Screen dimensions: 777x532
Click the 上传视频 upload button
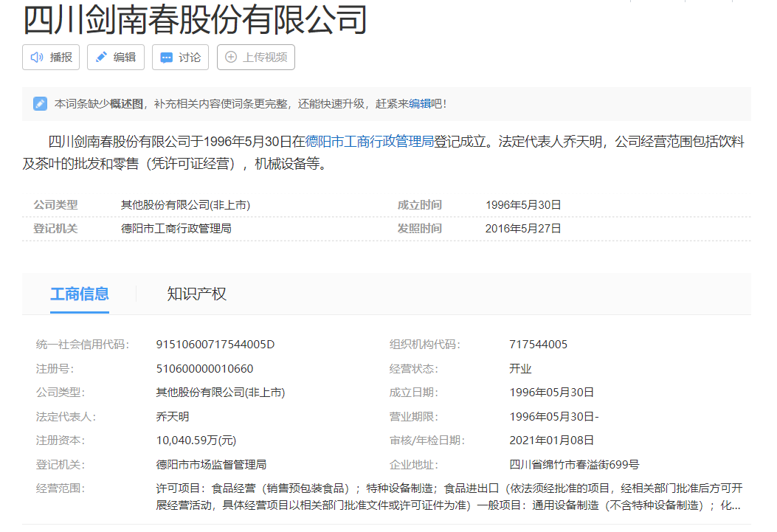256,58
